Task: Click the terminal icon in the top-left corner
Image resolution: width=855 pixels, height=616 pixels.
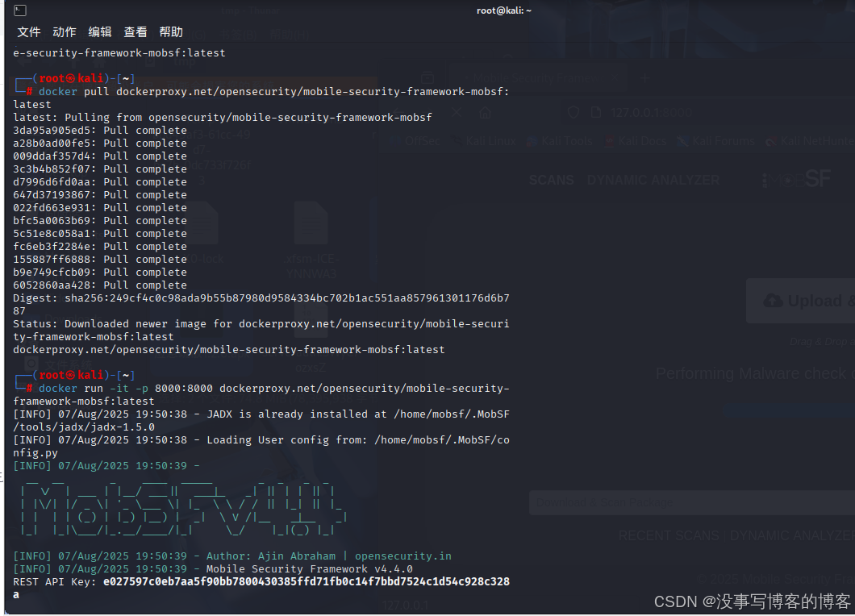Action: [x=19, y=10]
